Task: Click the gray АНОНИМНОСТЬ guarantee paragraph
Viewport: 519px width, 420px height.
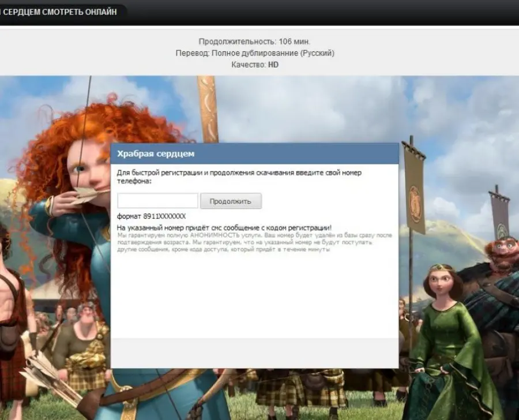Action: pyautogui.click(x=254, y=242)
